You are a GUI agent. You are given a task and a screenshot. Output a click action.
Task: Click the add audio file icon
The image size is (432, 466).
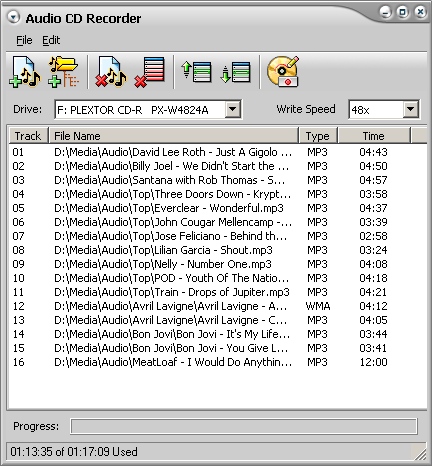(x=25, y=72)
